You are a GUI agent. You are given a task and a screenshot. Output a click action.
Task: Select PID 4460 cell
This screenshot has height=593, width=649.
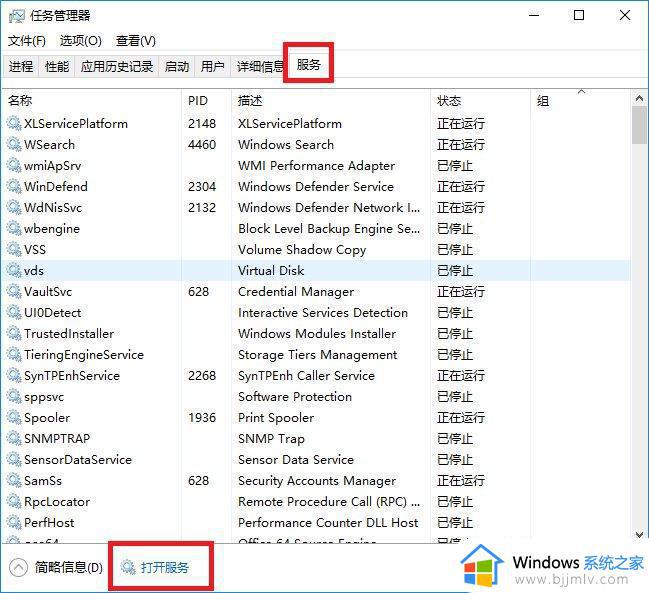click(x=202, y=144)
